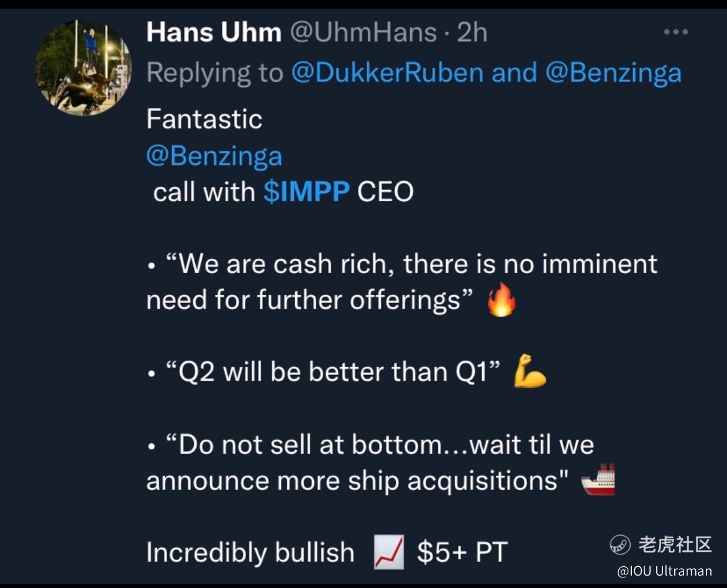Open the @Benzinga mention in the reply header
727x588 pixels.
point(613,73)
